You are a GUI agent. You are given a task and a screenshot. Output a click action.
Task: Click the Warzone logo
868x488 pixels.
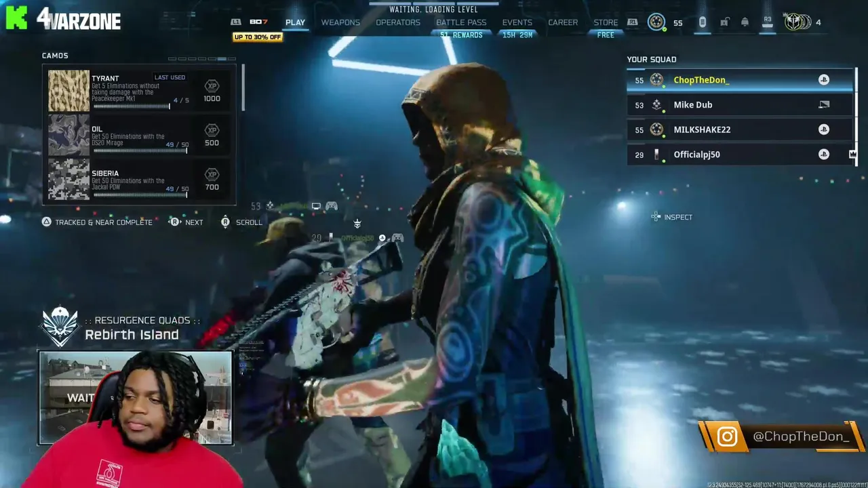pyautogui.click(x=79, y=18)
